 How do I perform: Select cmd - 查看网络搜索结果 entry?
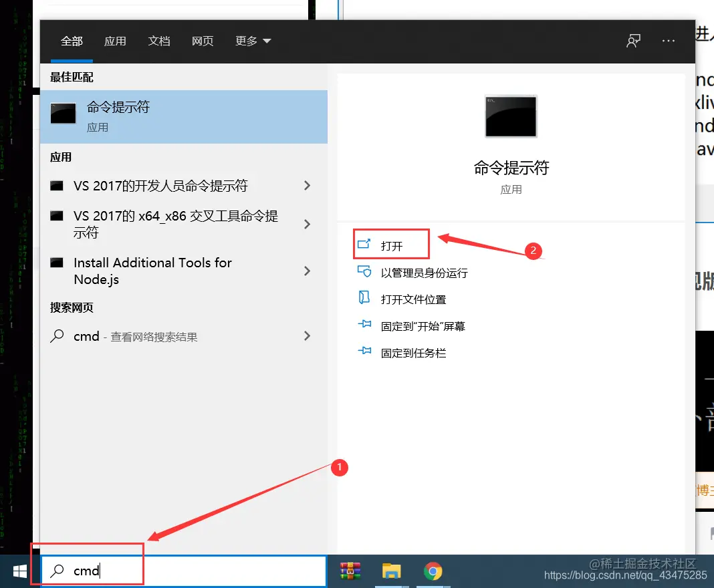pos(135,336)
